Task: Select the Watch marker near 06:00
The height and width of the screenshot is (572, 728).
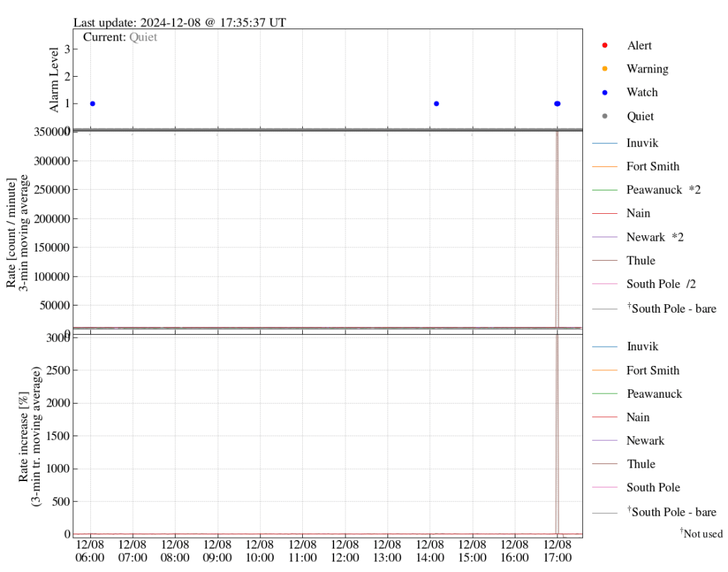Action: [92, 104]
